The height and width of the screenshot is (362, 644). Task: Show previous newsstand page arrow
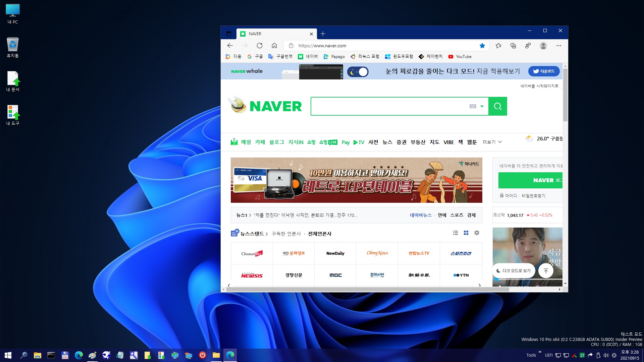pyautogui.click(x=229, y=285)
